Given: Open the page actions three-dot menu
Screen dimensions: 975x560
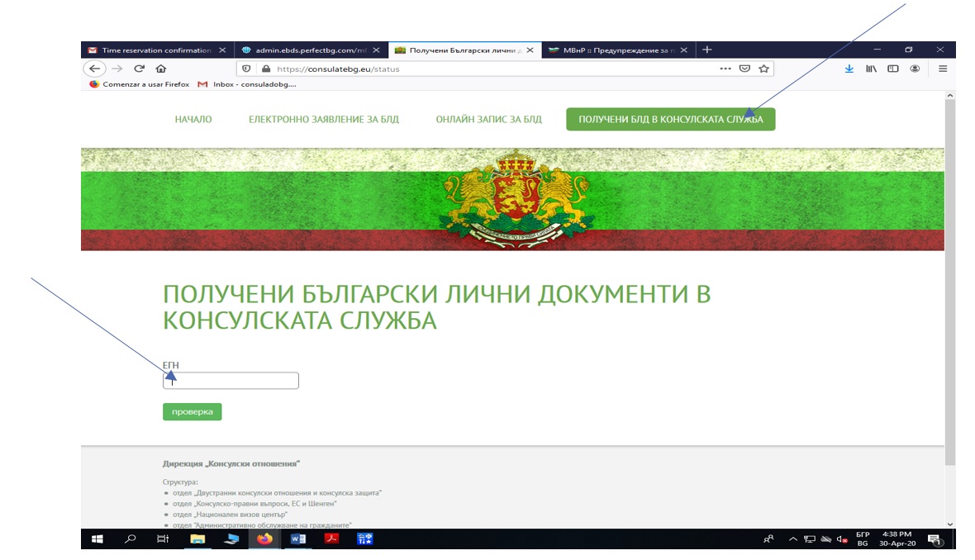Looking at the screenshot, I should tap(725, 69).
